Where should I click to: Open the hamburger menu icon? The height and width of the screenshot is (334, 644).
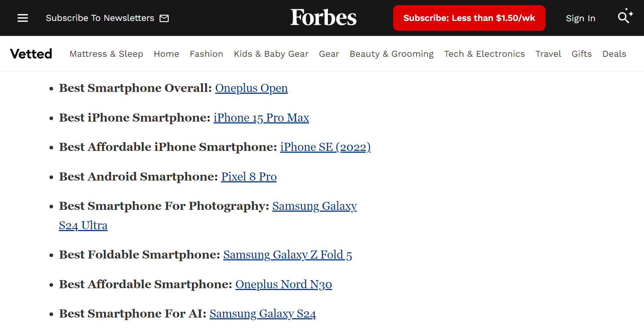[23, 18]
